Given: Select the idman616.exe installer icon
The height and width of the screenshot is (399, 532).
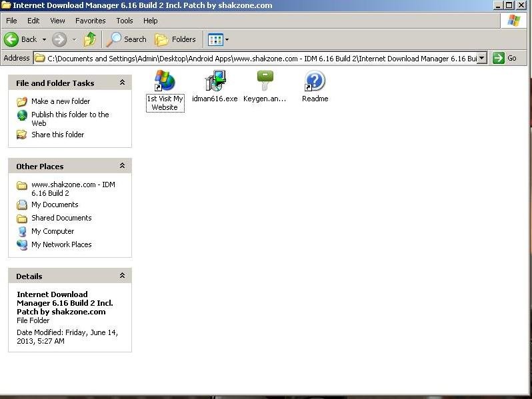Looking at the screenshot, I should coord(215,81).
